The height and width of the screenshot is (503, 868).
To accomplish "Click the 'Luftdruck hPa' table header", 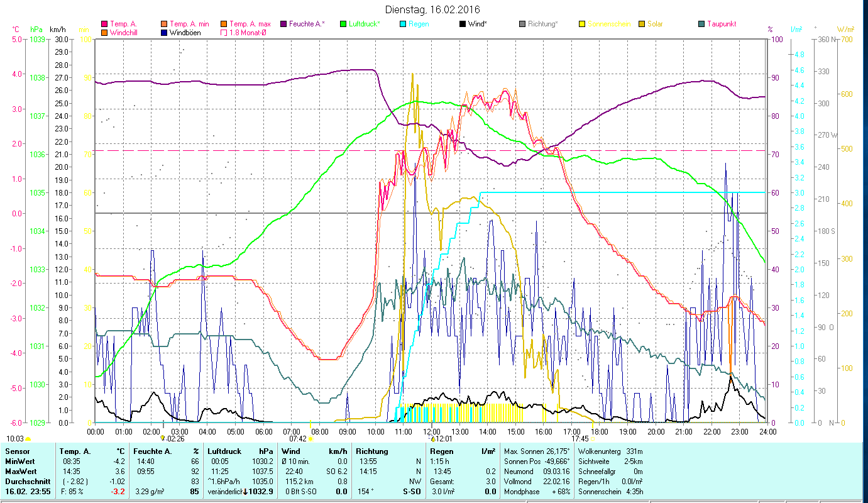I will (x=241, y=451).
